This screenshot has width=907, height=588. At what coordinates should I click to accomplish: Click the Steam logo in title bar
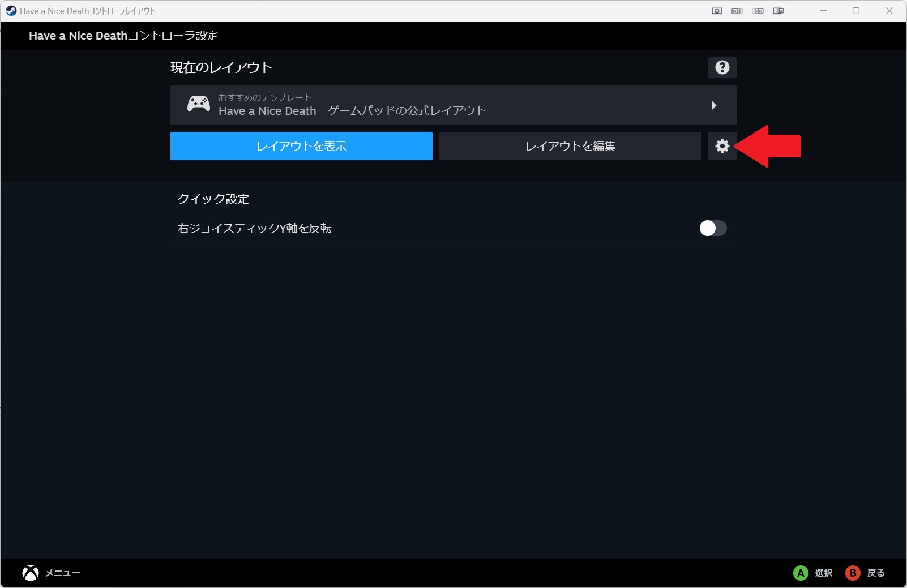tap(11, 11)
